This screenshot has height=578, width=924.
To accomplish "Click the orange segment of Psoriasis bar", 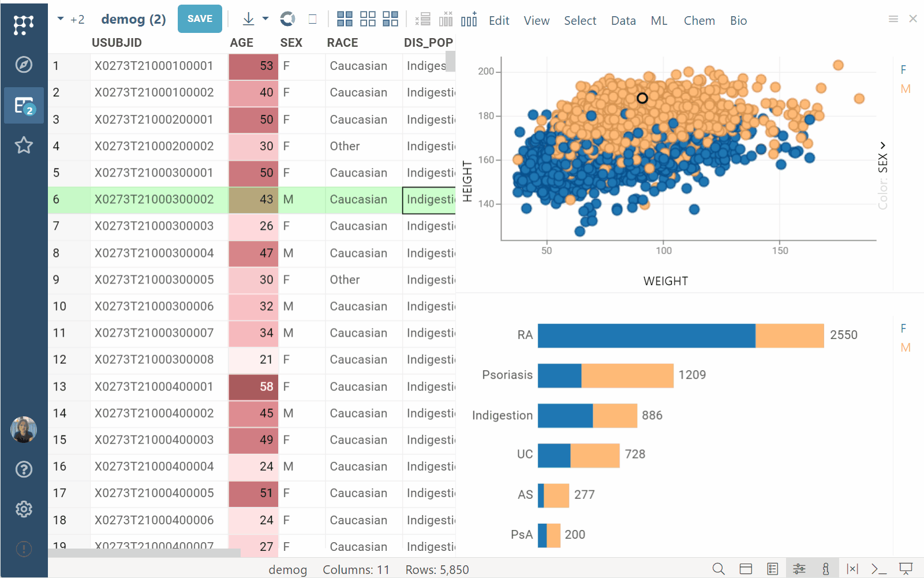I will (x=627, y=375).
